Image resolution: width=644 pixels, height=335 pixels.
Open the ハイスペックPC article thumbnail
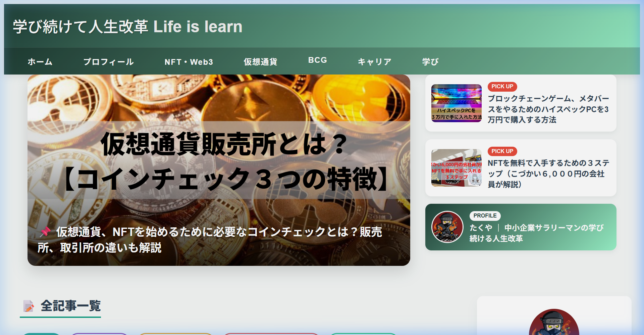[x=457, y=103]
